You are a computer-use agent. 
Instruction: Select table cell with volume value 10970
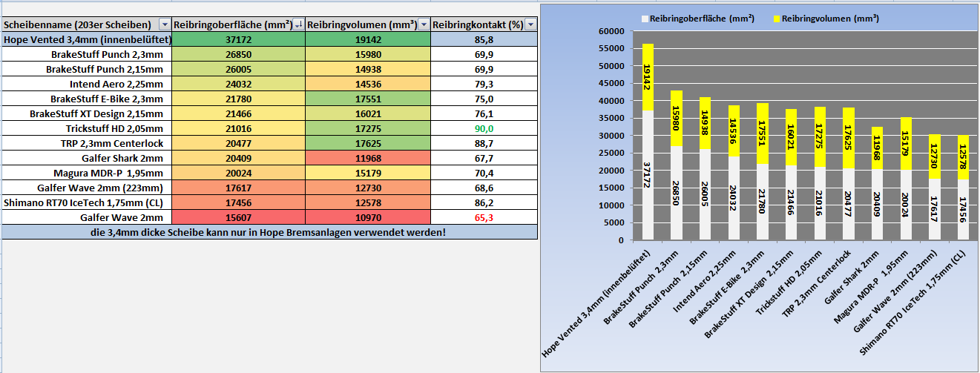(367, 217)
